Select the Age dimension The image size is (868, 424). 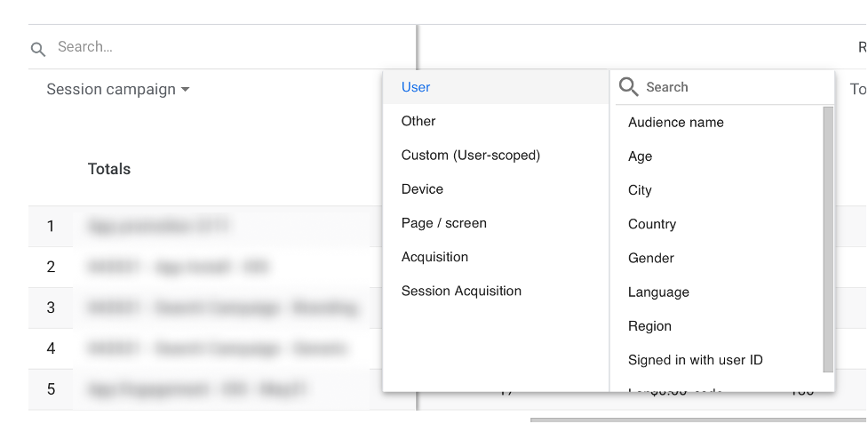click(640, 156)
